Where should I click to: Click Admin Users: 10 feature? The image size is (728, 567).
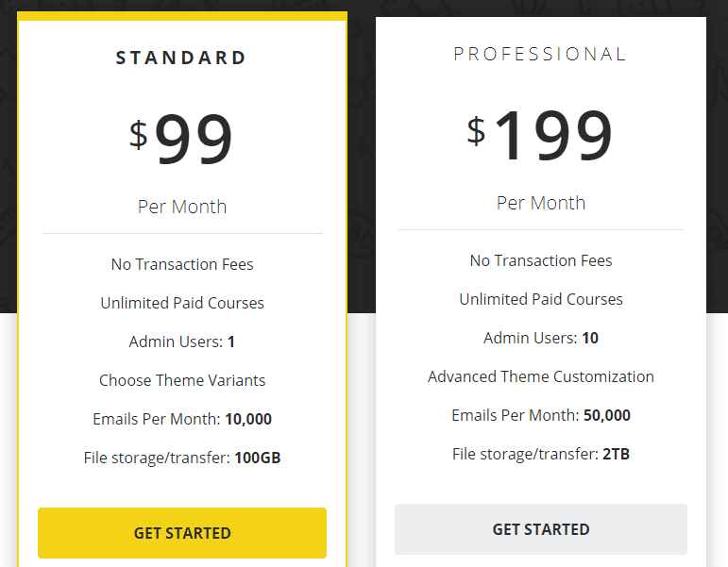click(541, 338)
